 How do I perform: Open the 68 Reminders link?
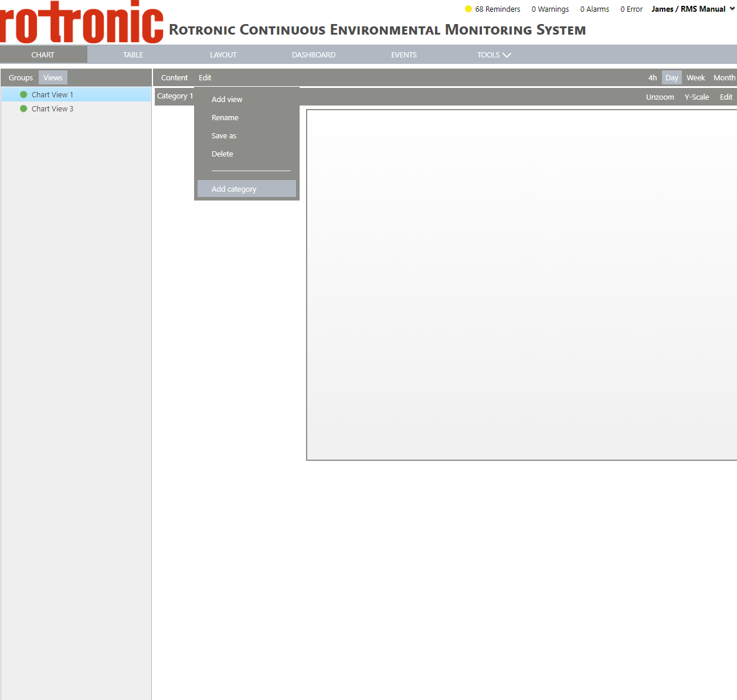[498, 9]
